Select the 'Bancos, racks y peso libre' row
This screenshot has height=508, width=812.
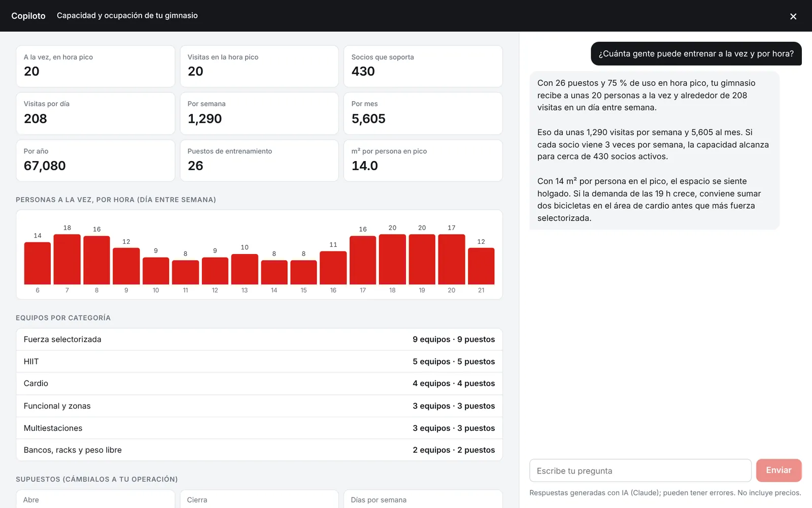click(259, 450)
